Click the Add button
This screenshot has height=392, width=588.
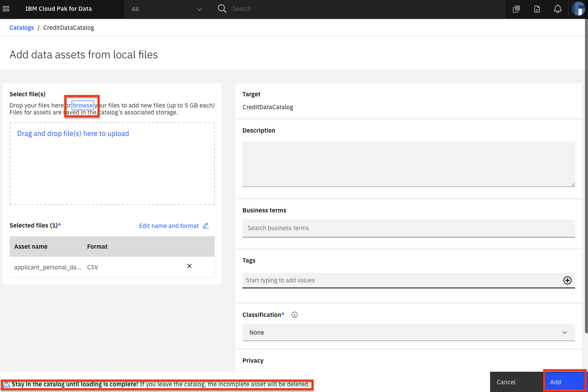[x=565, y=382]
